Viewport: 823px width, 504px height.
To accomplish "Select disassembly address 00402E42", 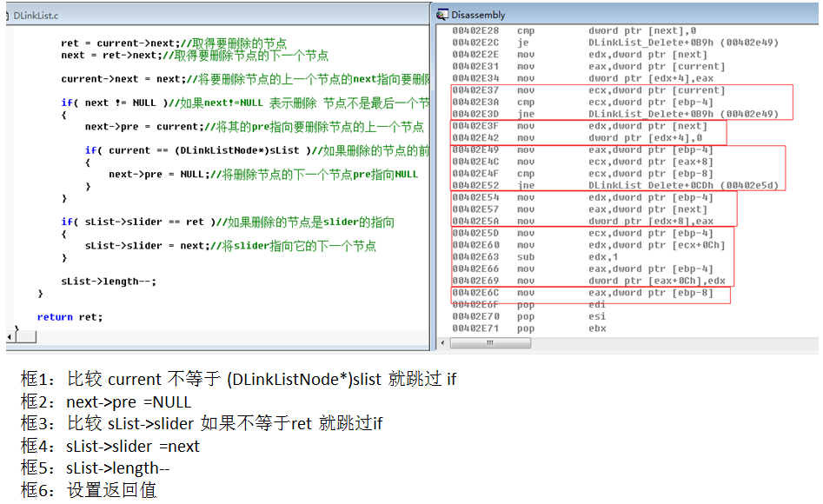I will [x=475, y=137].
